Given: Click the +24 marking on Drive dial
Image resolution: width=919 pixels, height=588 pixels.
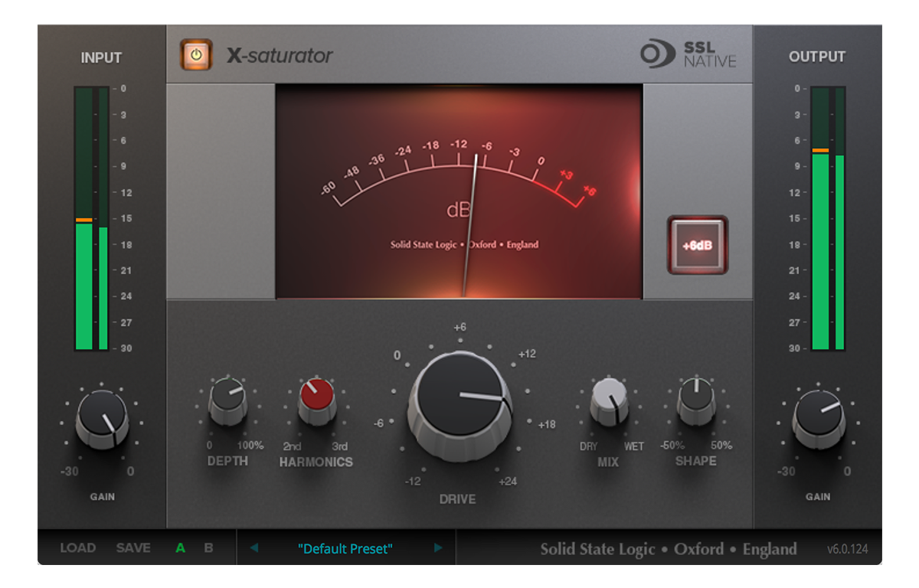Looking at the screenshot, I should tap(508, 482).
